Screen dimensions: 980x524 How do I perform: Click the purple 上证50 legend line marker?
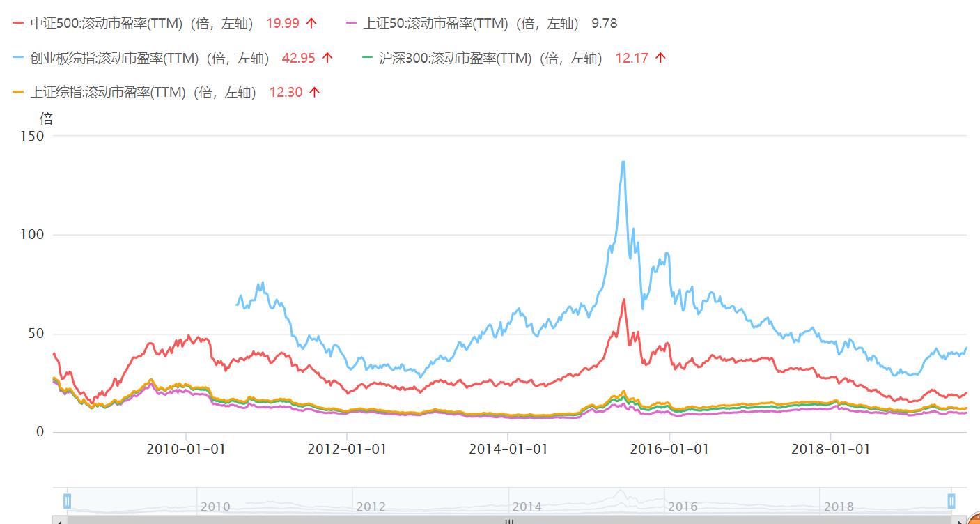350,22
